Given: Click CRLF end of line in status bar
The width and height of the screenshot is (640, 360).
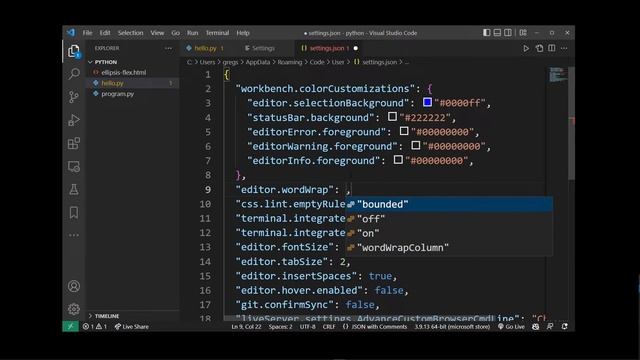Looking at the screenshot, I should [x=329, y=327].
